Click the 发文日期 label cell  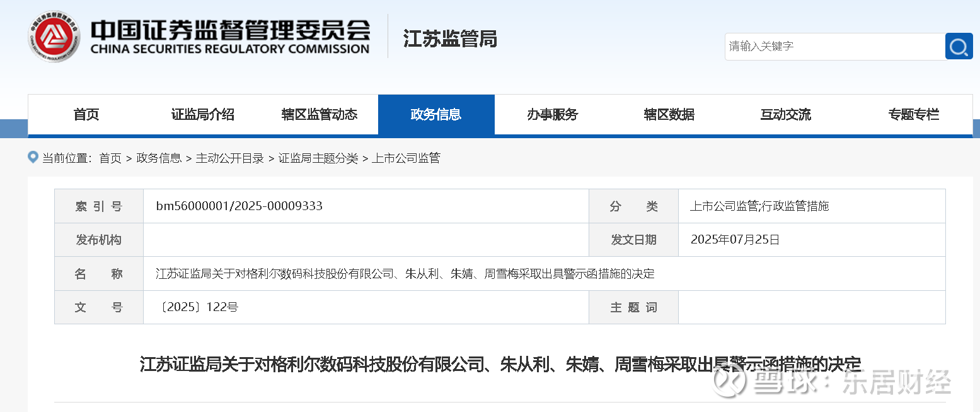point(633,240)
